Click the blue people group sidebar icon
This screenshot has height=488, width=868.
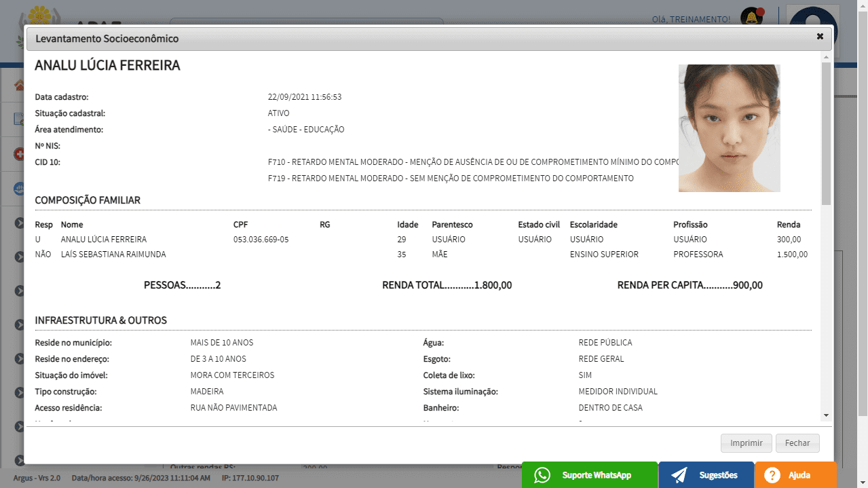pyautogui.click(x=19, y=189)
